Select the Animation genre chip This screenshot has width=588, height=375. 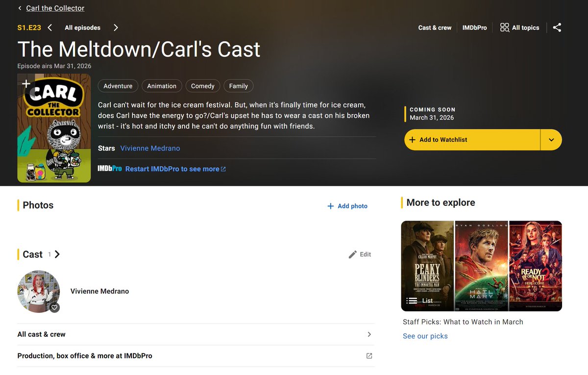coord(162,86)
